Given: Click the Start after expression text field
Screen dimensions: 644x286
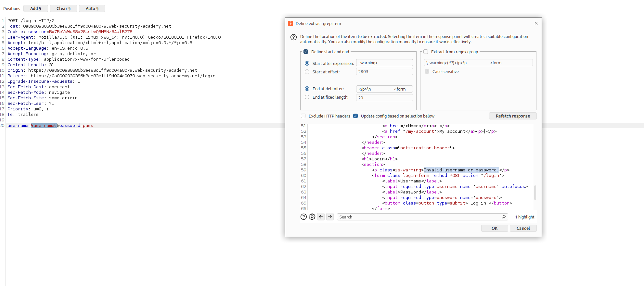Looking at the screenshot, I should [x=384, y=63].
